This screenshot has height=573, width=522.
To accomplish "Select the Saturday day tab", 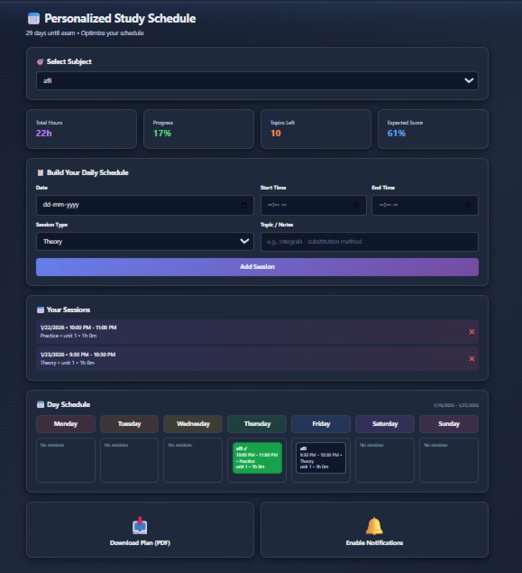I will [x=385, y=424].
